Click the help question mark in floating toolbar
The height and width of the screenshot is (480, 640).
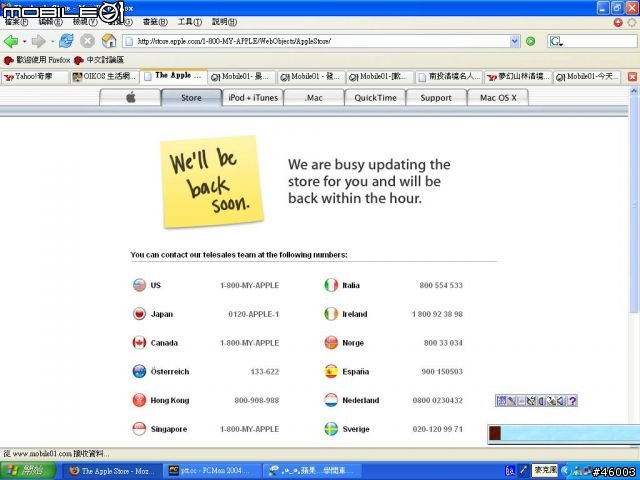(572, 401)
